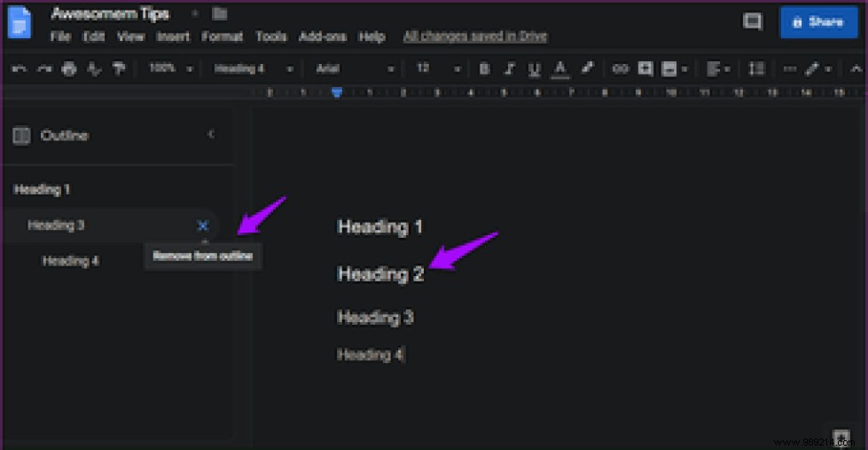Image resolution: width=868 pixels, height=450 pixels.
Task: Jump to Heading 3 in the outline
Action: coord(56,225)
